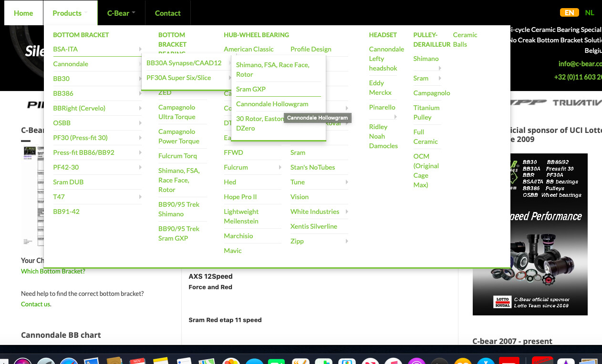
Task: Open American Classic hub bearings
Action: coord(249,49)
